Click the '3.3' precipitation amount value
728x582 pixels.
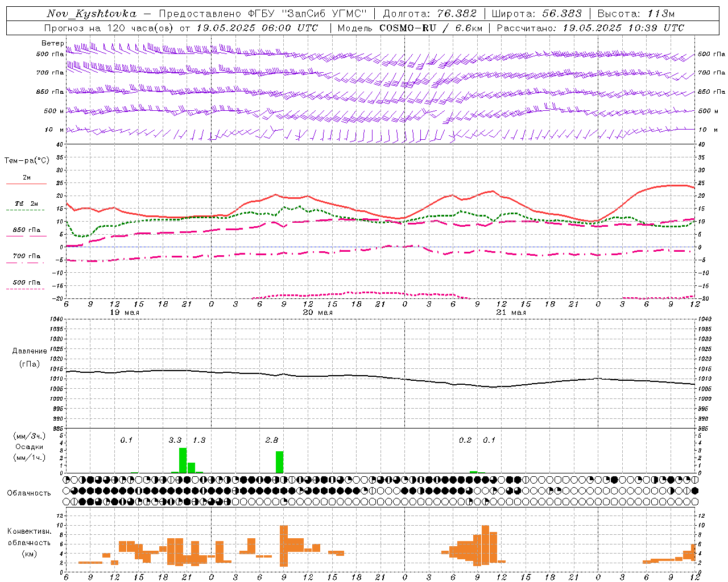click(x=175, y=440)
